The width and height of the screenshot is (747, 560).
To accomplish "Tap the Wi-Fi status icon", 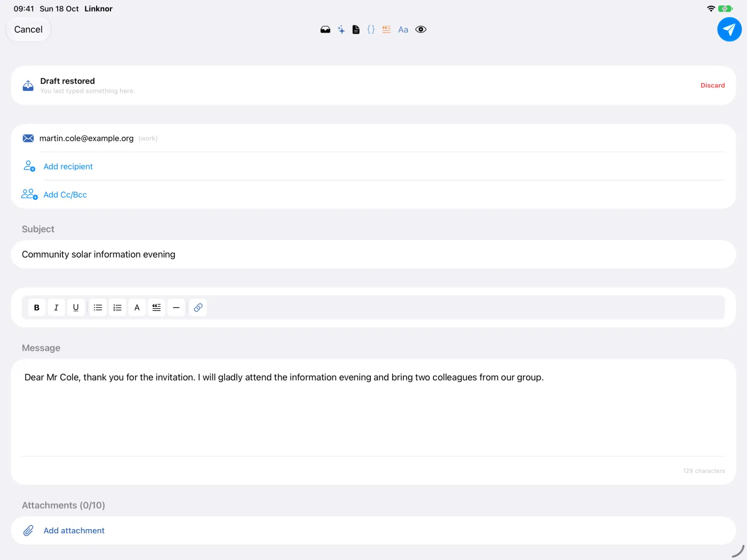I will [x=711, y=9].
